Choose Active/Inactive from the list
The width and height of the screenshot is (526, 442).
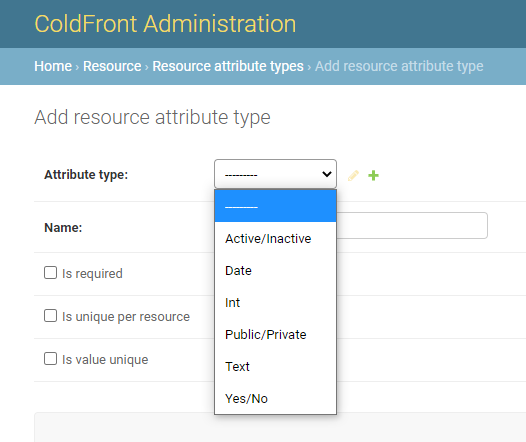275,238
